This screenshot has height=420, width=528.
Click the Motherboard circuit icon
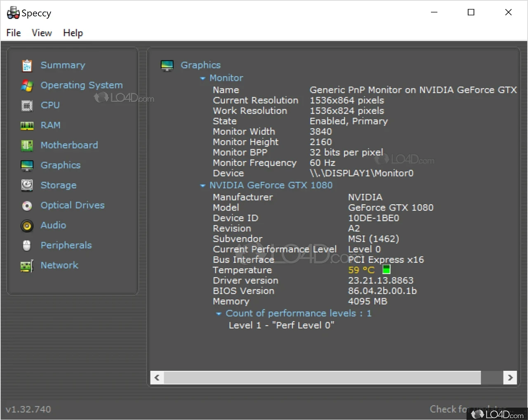coord(27,145)
